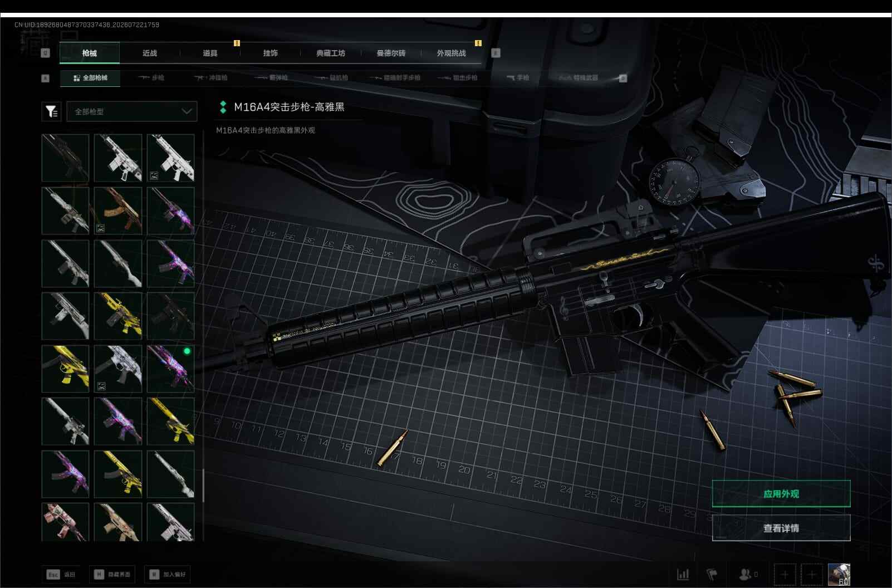Click the second empty squad slot plus
Image resolution: width=892 pixels, height=588 pixels.
click(x=811, y=574)
